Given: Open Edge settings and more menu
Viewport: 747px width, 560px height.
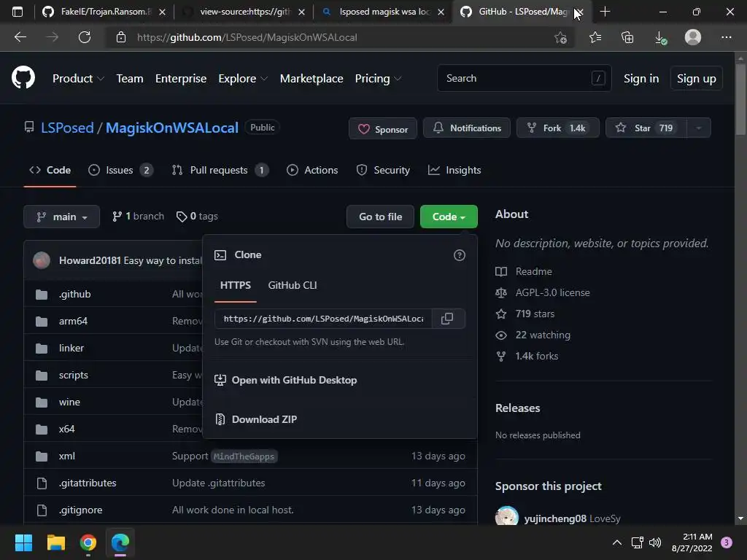Looking at the screenshot, I should [x=726, y=37].
